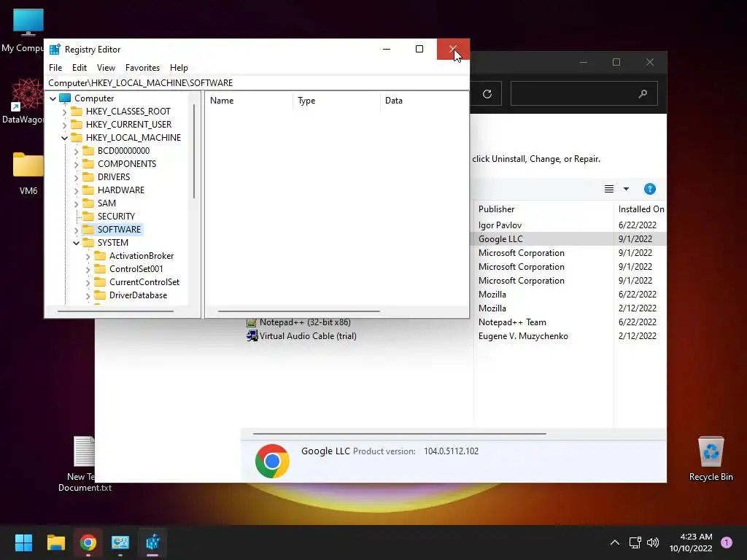This screenshot has width=747, height=560.
Task: Select the SYSTEM tree item
Action: point(112,242)
